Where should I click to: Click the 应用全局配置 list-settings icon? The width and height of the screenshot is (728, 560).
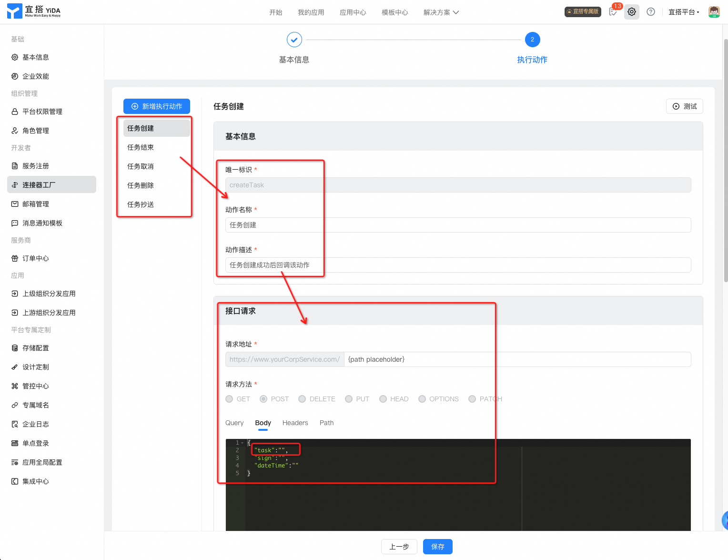tap(15, 462)
